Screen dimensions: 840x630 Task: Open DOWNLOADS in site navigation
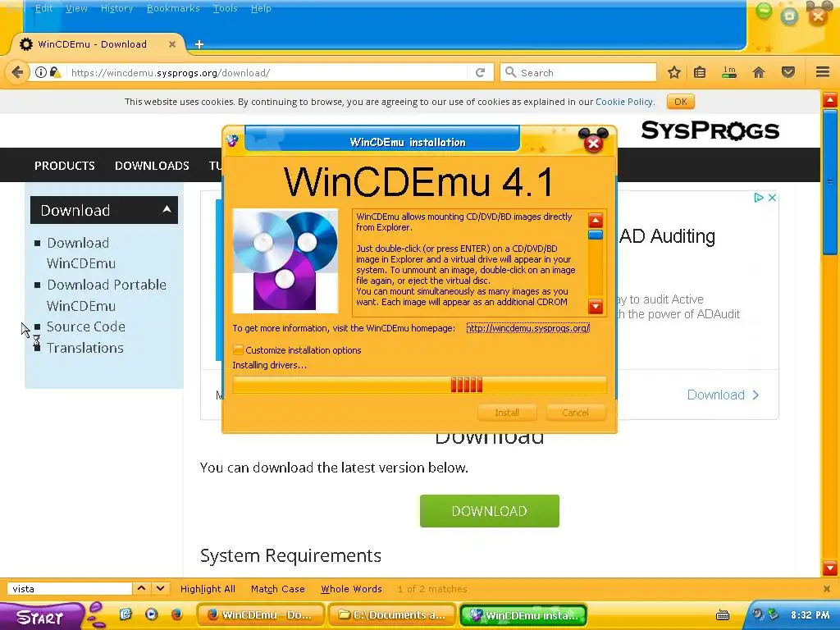tap(152, 166)
